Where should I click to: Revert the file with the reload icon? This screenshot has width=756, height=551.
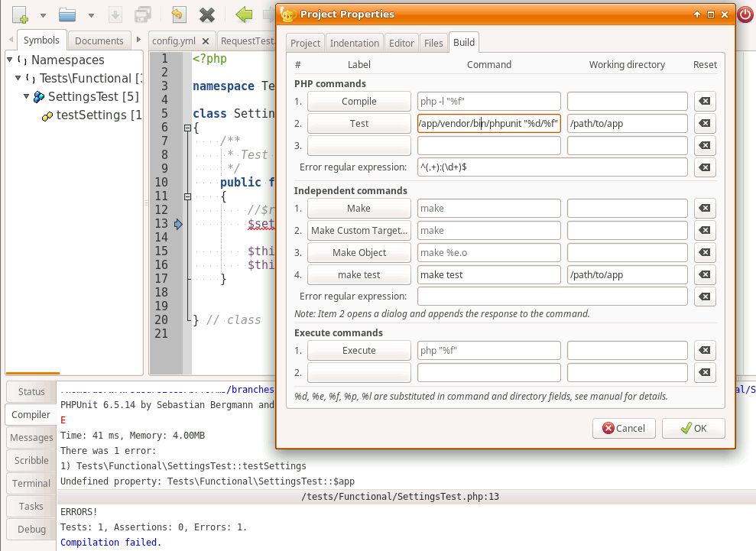coord(178,14)
